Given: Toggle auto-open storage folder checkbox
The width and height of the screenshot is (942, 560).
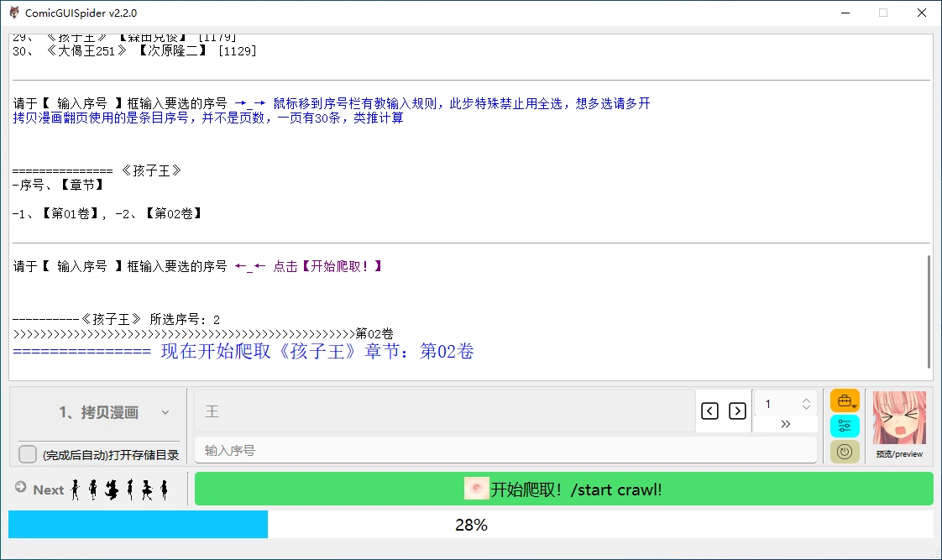Looking at the screenshot, I should 28,454.
